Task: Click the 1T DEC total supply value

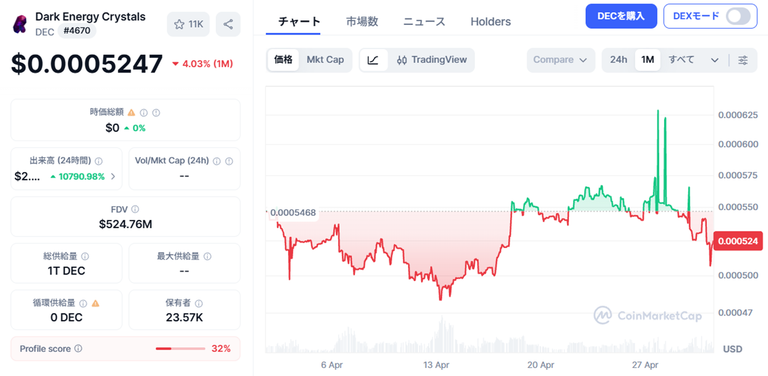Action: click(66, 271)
